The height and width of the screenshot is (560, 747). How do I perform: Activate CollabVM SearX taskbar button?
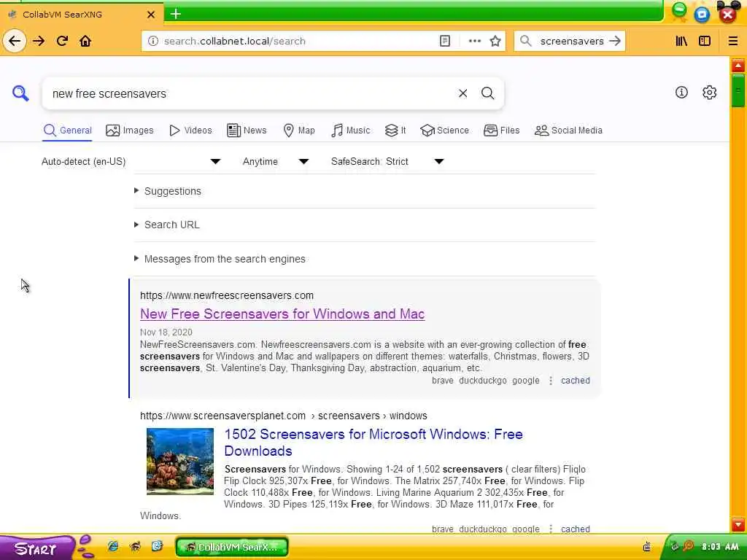(232, 547)
